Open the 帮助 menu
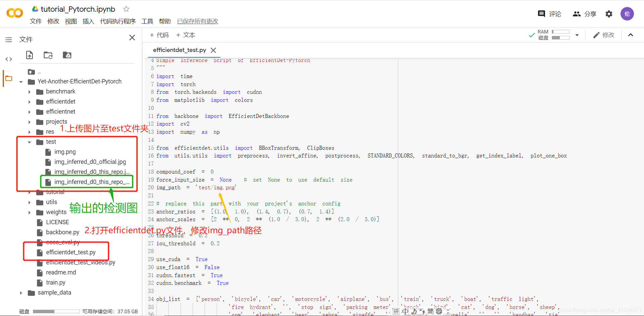 click(x=165, y=21)
